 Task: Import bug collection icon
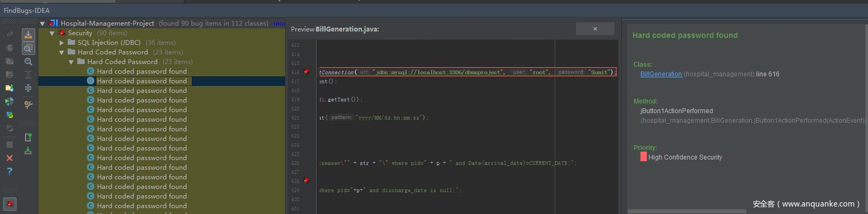tap(28, 151)
